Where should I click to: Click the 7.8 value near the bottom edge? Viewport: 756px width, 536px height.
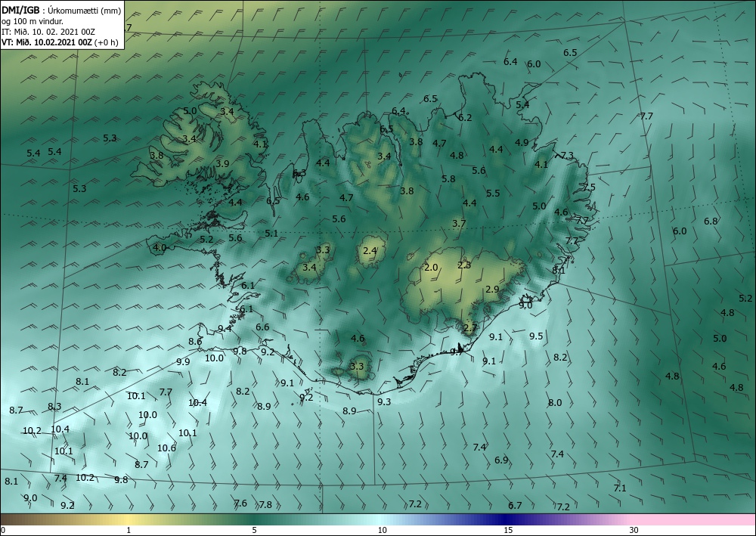tap(265, 505)
